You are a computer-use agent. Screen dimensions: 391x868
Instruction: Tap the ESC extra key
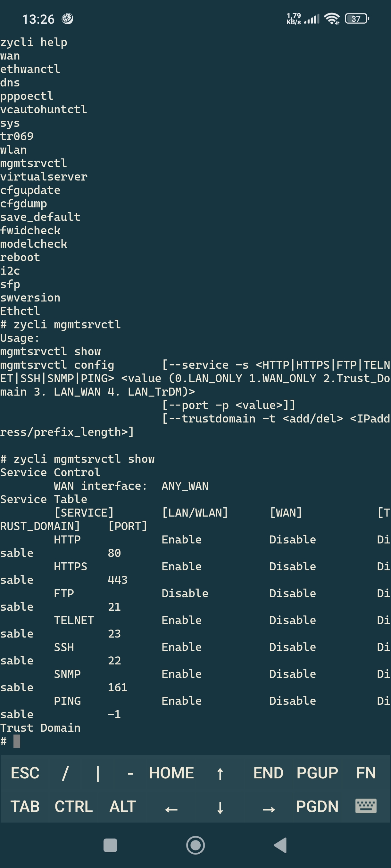(25, 773)
